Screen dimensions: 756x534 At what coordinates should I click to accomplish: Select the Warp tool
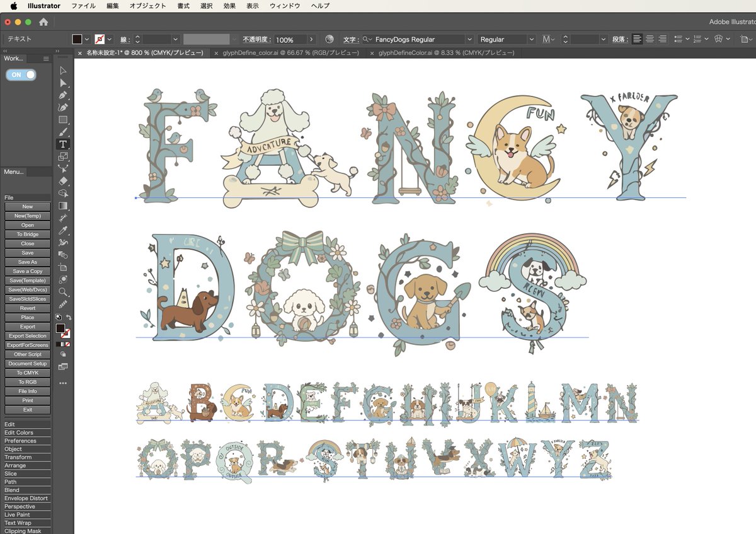63,243
